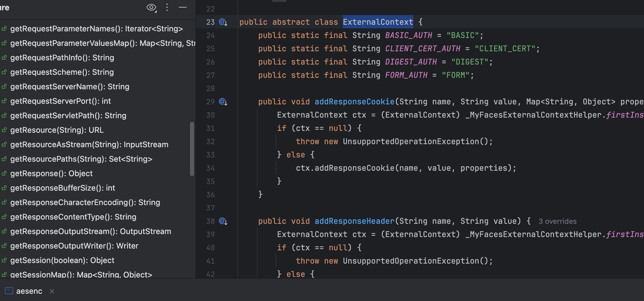This screenshot has height=301, width=644.
Task: Click the overridden gutter icon on line 23
Action: coord(223,22)
